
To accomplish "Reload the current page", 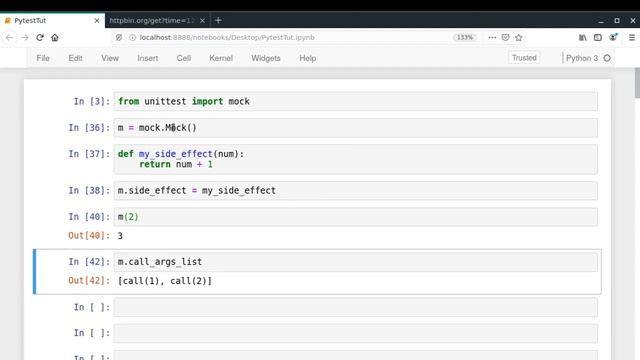I will coord(40,38).
